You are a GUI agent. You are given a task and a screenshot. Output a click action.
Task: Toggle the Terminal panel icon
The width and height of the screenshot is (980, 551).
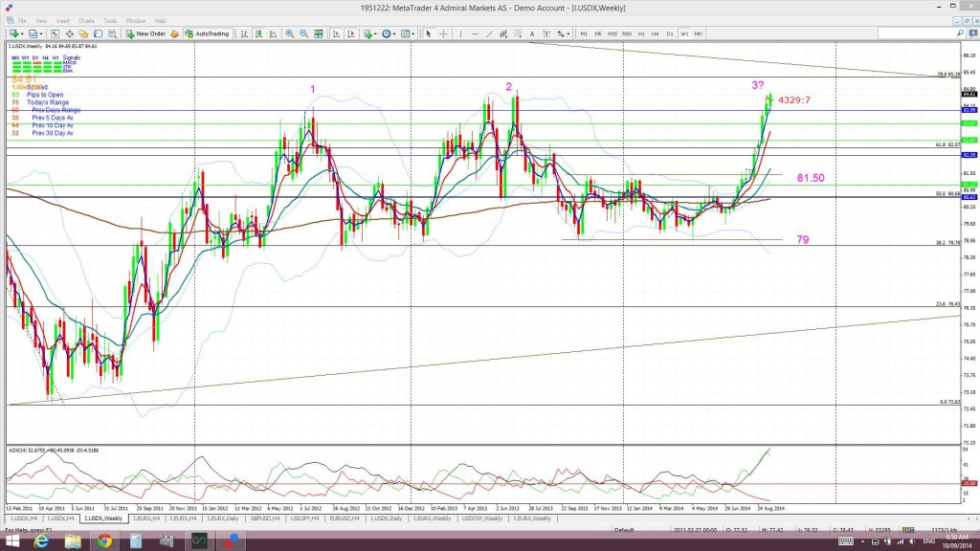(99, 33)
